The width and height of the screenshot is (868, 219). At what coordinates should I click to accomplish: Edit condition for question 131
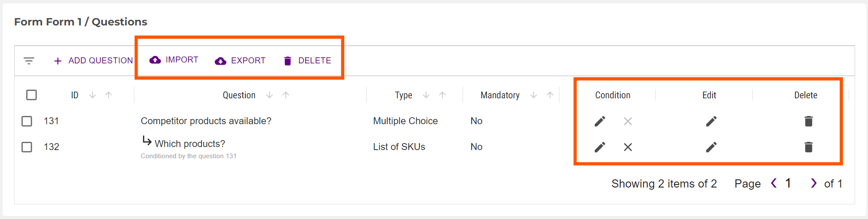click(x=600, y=121)
